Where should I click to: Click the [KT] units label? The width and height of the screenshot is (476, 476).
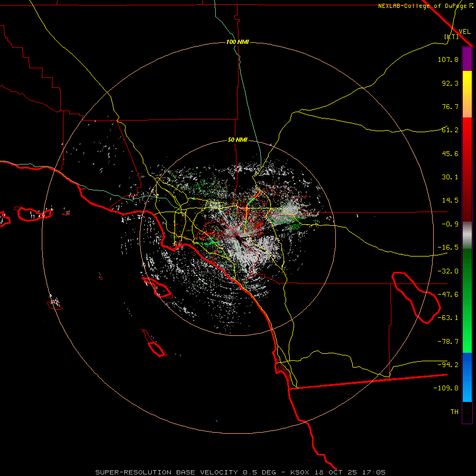tap(452, 36)
